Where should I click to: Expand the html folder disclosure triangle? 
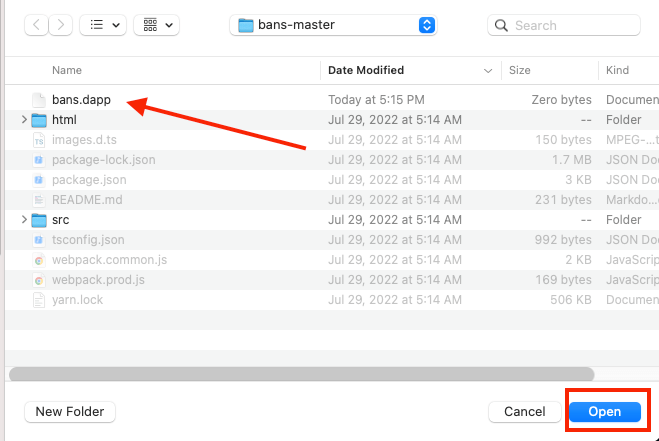(x=24, y=120)
